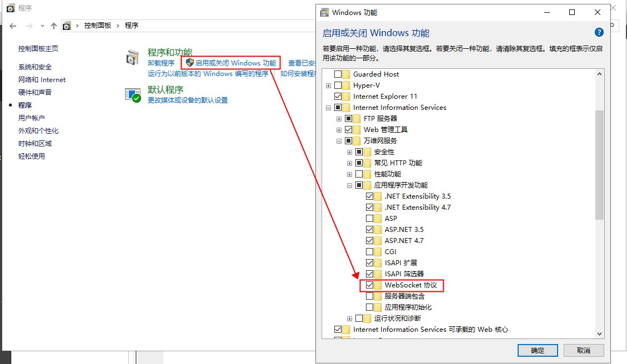Click the up directory arrow icon
Screen dimensions: 627x364
pos(54,26)
